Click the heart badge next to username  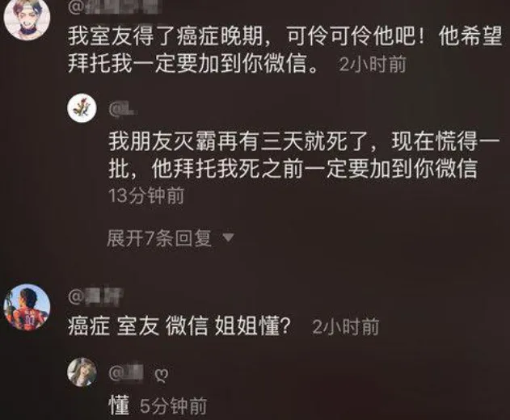161,375
